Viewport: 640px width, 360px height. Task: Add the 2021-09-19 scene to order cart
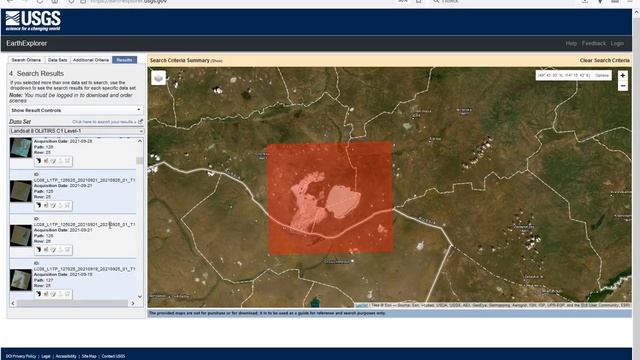pyautogui.click(x=68, y=294)
